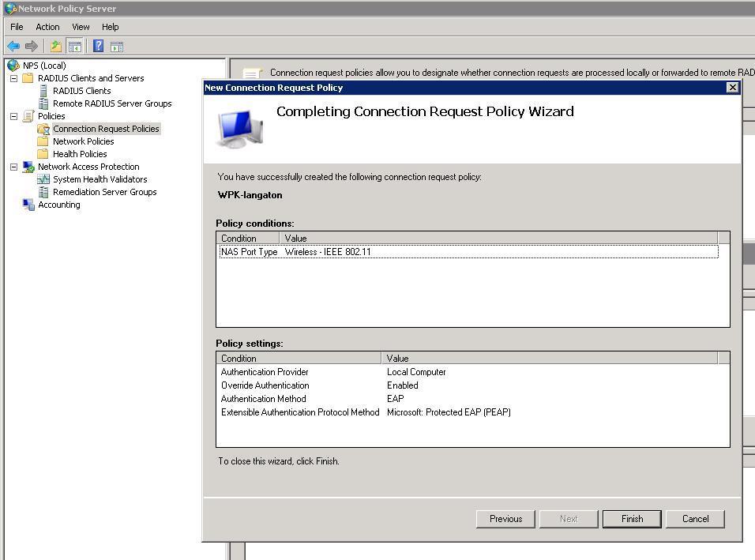Click the EAP value for Authentication Method
This screenshot has height=560, width=755.
[396, 399]
